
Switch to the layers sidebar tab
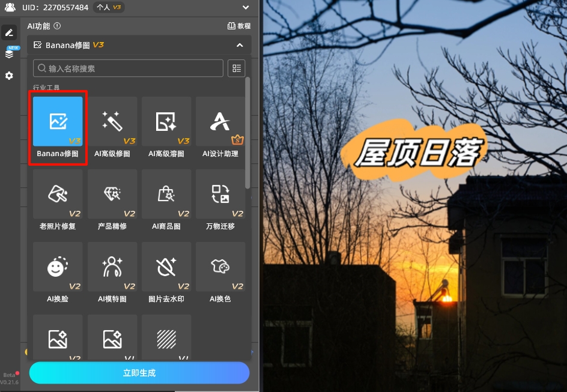click(9, 54)
